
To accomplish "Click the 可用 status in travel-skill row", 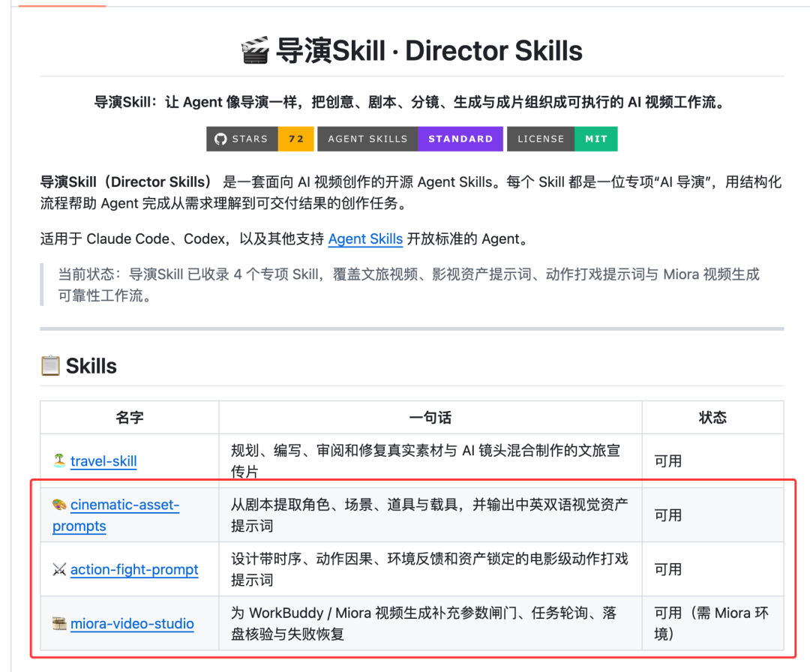I will coord(668,460).
